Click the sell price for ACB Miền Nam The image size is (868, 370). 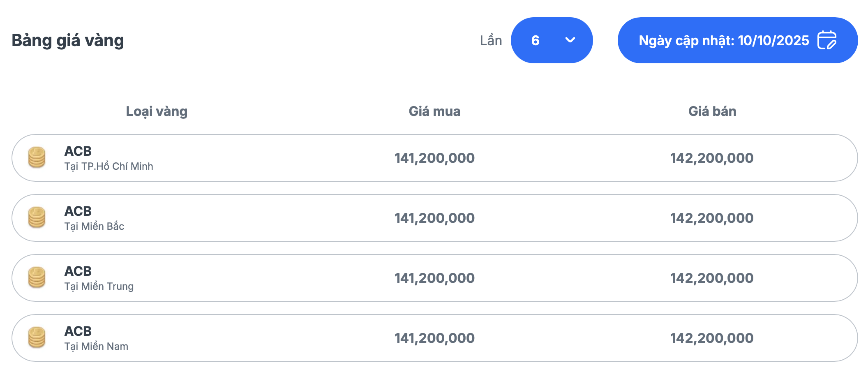(x=712, y=338)
